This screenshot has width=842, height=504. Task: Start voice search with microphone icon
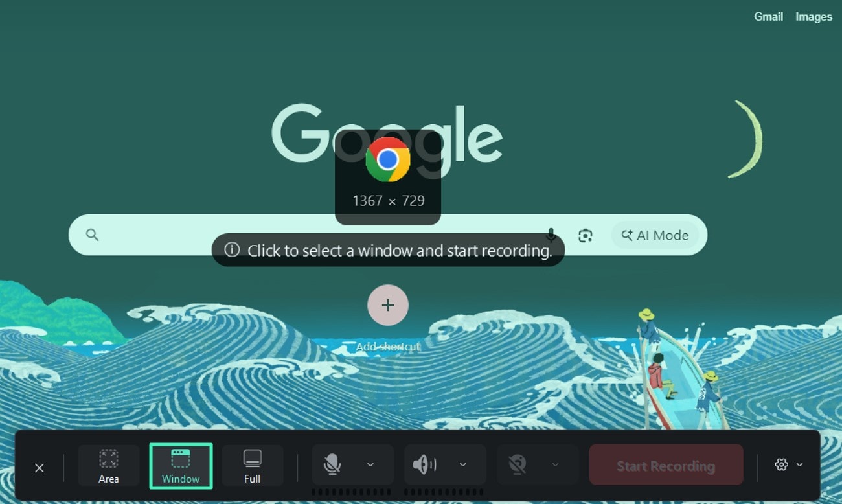click(551, 235)
